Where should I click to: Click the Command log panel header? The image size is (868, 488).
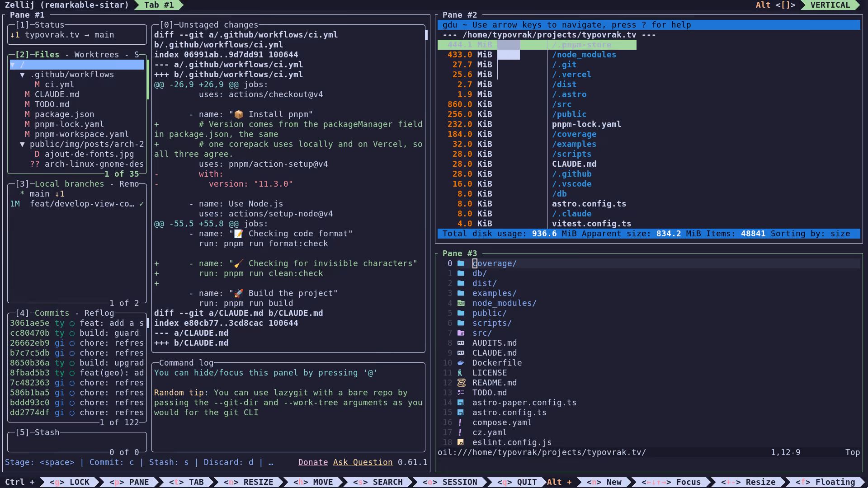point(186,363)
